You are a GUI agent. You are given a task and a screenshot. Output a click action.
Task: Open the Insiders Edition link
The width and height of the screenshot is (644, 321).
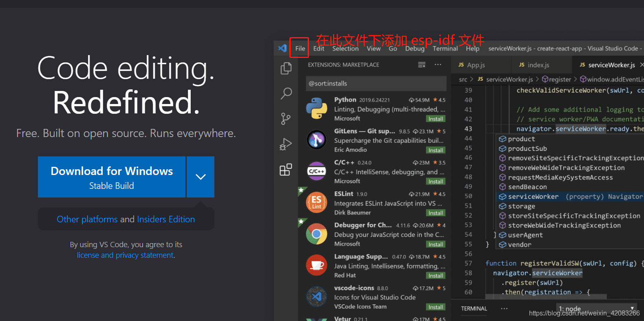point(166,219)
